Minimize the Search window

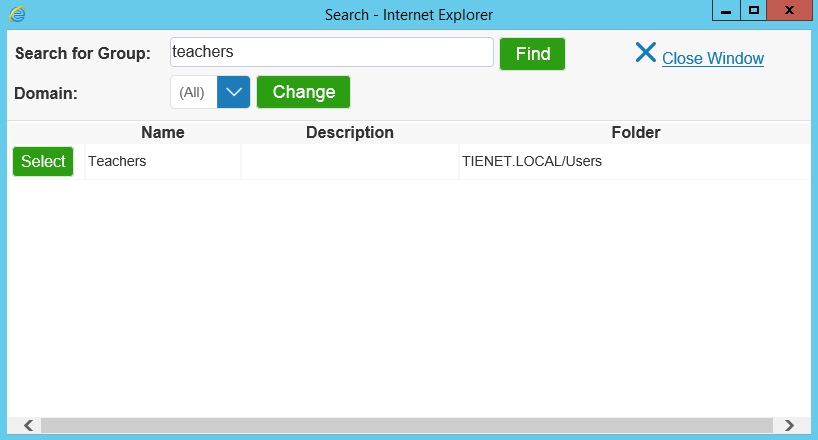click(x=725, y=10)
